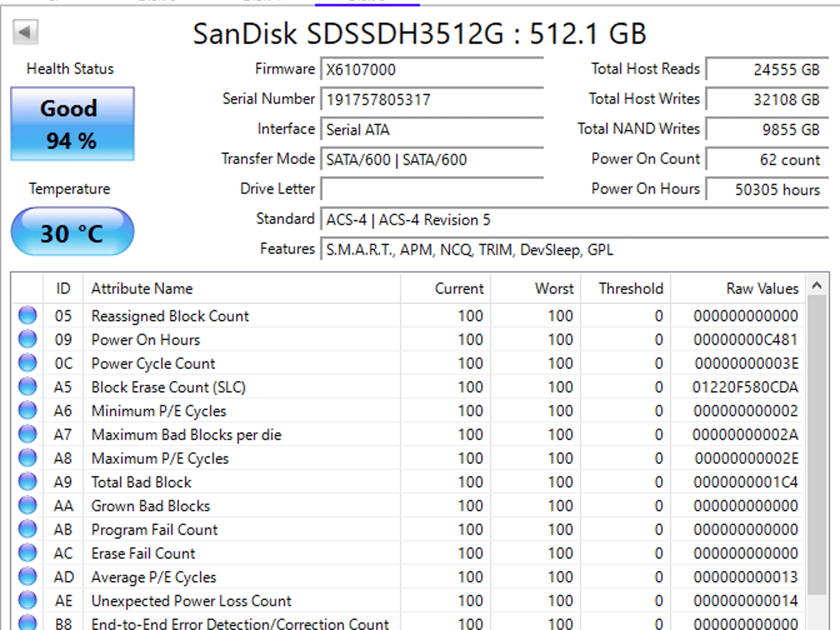Click the Attribute Name column header
The height and width of the screenshot is (630, 840).
(242, 289)
